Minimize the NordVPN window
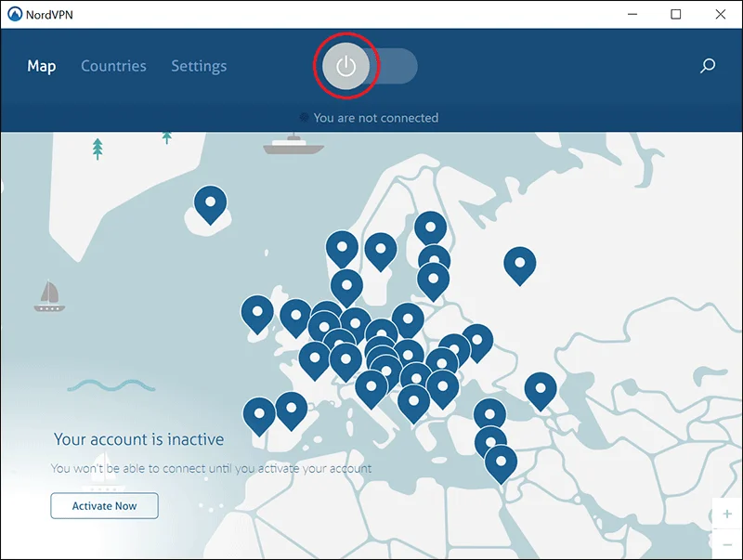The image size is (743, 560). tap(632, 14)
